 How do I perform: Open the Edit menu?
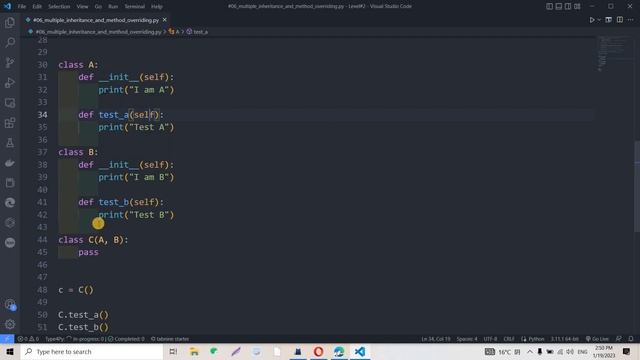pos(37,7)
